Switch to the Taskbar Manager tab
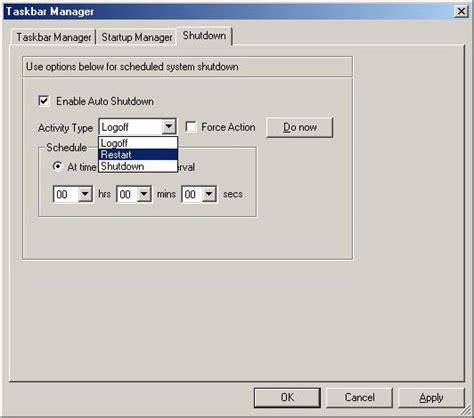This screenshot has width=474, height=418. [54, 37]
